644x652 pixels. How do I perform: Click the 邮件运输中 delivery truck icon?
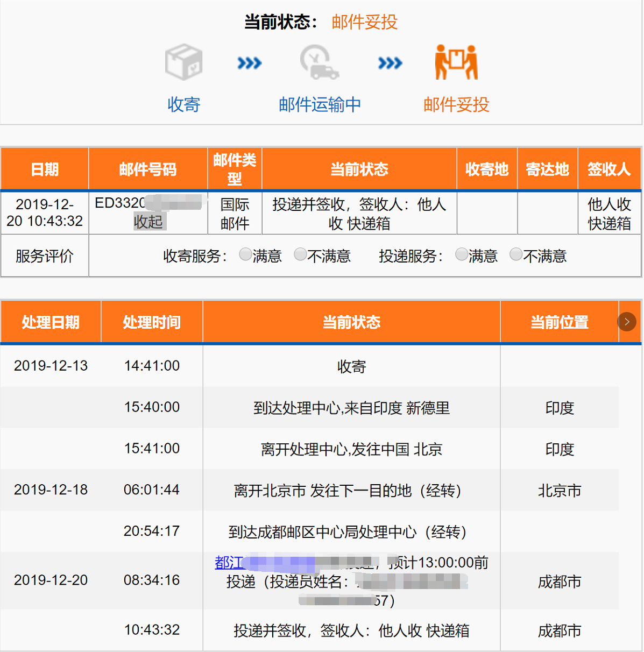(320, 62)
